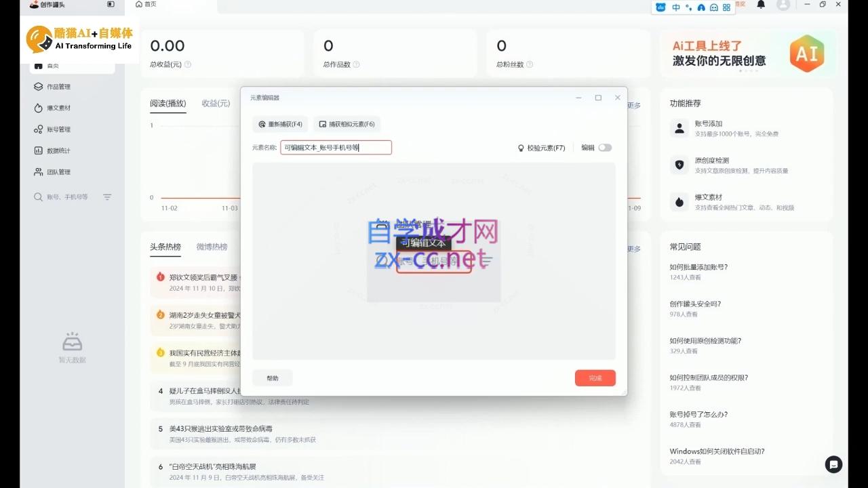Open the 如何批量添加账号? question
The image size is (868, 488).
click(698, 267)
